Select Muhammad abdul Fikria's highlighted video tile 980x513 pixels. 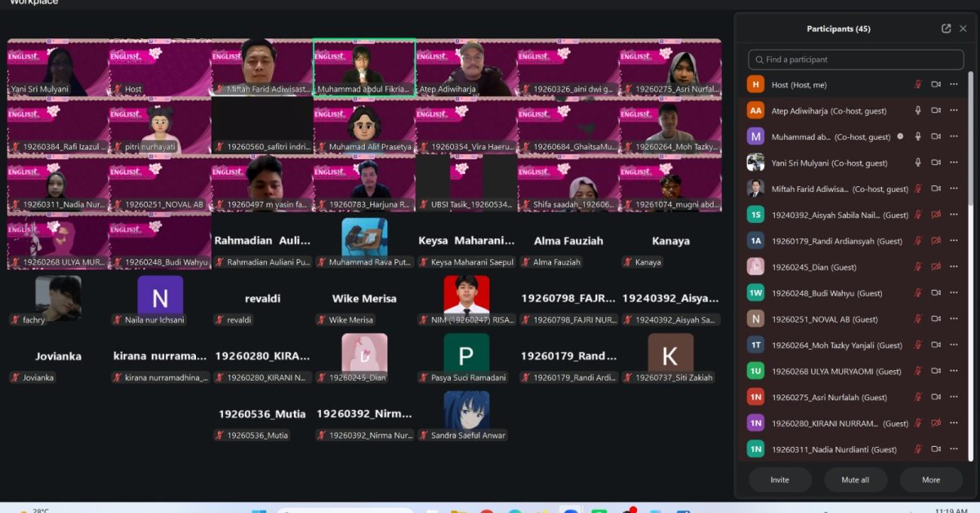(x=364, y=68)
